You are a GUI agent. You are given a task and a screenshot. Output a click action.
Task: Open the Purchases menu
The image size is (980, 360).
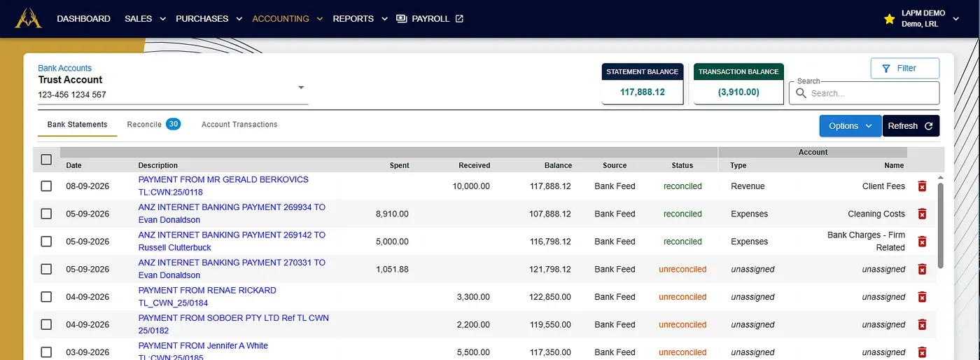click(202, 19)
